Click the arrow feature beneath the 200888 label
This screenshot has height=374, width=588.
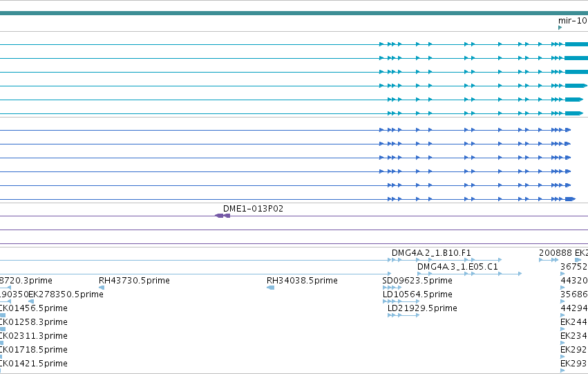549,260
